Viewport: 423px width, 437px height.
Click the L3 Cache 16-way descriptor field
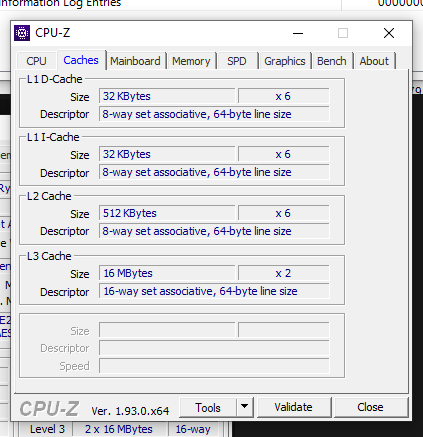tap(214, 291)
